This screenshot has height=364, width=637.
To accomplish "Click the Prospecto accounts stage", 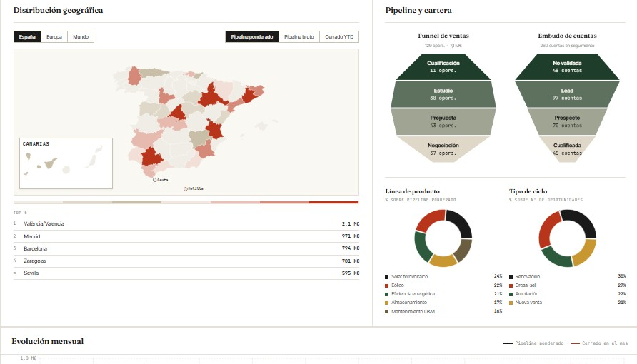I will tap(567, 122).
